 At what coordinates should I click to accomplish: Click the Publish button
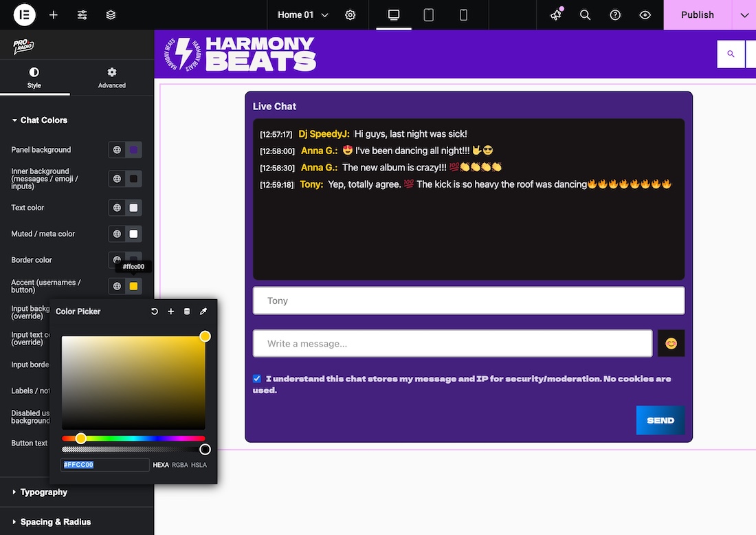pos(697,14)
